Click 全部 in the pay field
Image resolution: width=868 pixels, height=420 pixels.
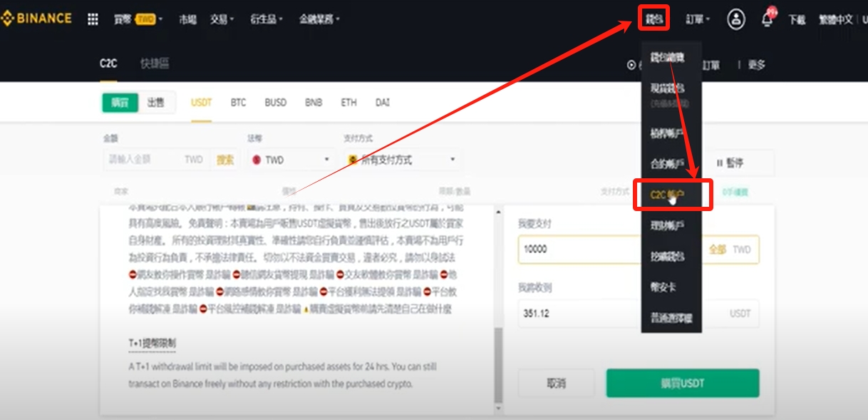click(718, 250)
